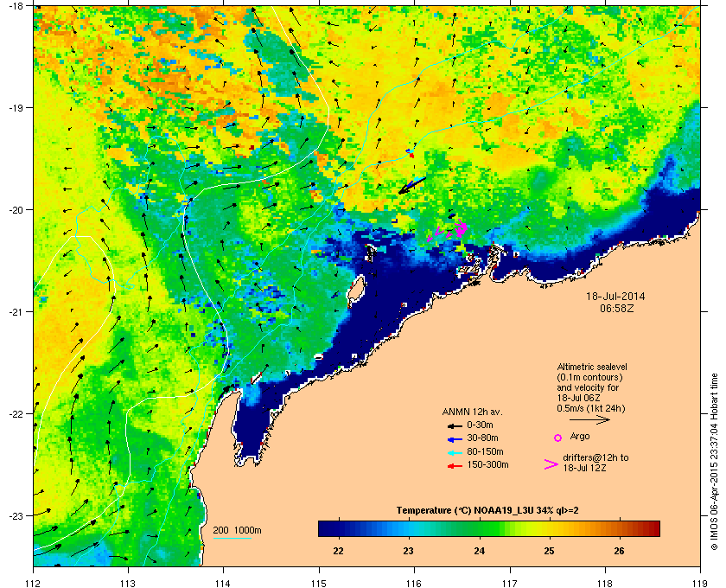
Task: Click the ANMN 12h av. legend heading
Action: 472,412
